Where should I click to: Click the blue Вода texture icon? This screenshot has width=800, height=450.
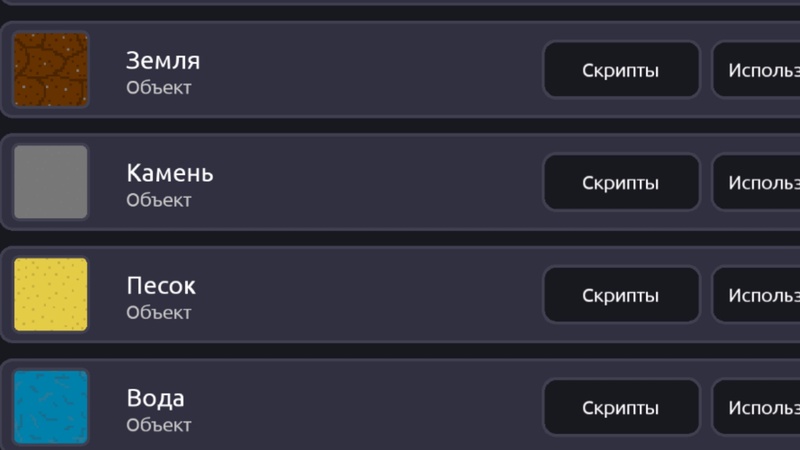click(x=51, y=407)
